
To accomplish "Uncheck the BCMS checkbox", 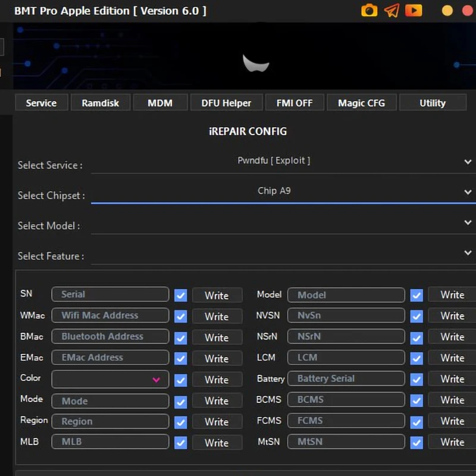I will [416, 400].
